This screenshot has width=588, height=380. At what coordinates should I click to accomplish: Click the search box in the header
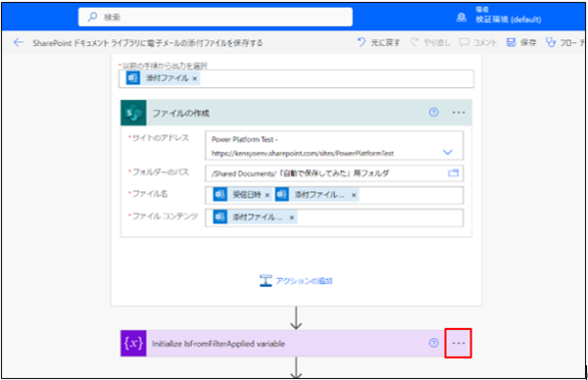[x=216, y=17]
